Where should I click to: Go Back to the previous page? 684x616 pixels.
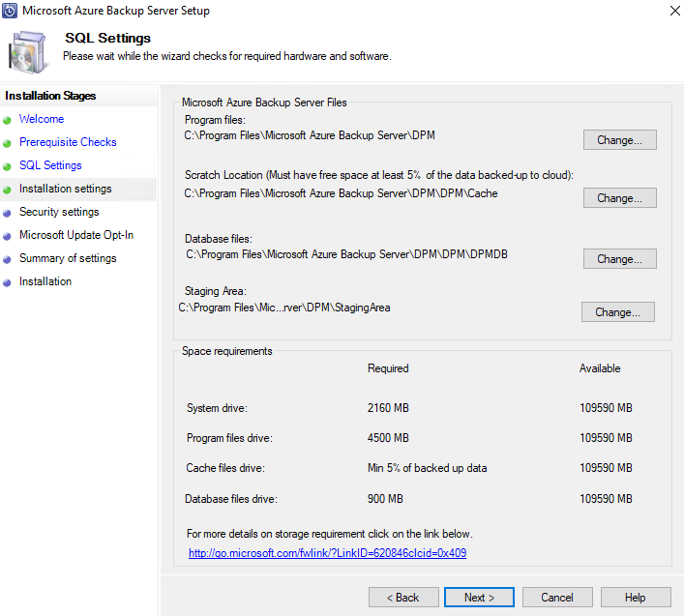(403, 598)
